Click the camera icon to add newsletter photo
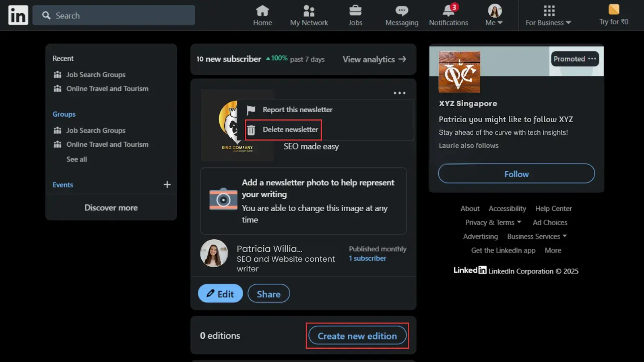The image size is (644, 362). coord(223,199)
